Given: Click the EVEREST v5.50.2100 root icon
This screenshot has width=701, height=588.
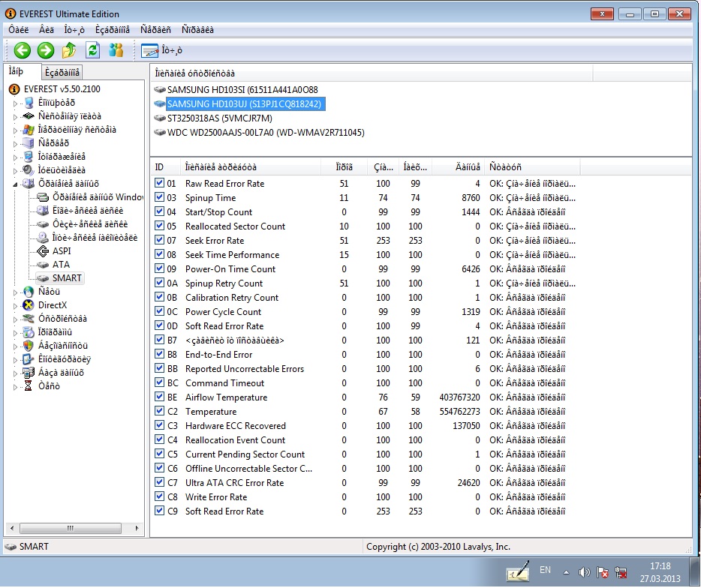Looking at the screenshot, I should coord(15,89).
